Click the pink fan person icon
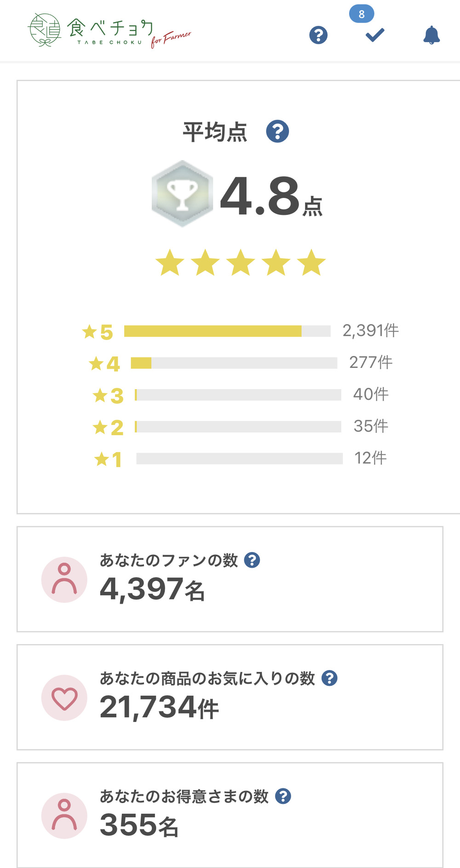This screenshot has width=460, height=868. (x=64, y=579)
